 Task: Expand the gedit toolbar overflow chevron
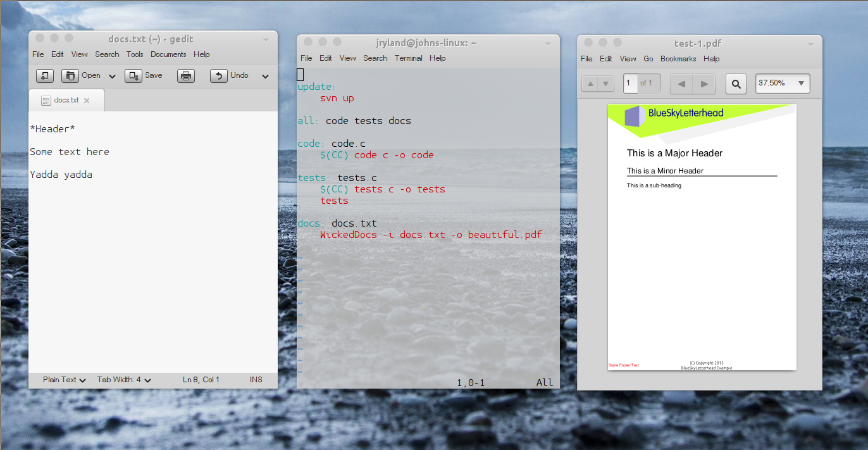tap(265, 77)
